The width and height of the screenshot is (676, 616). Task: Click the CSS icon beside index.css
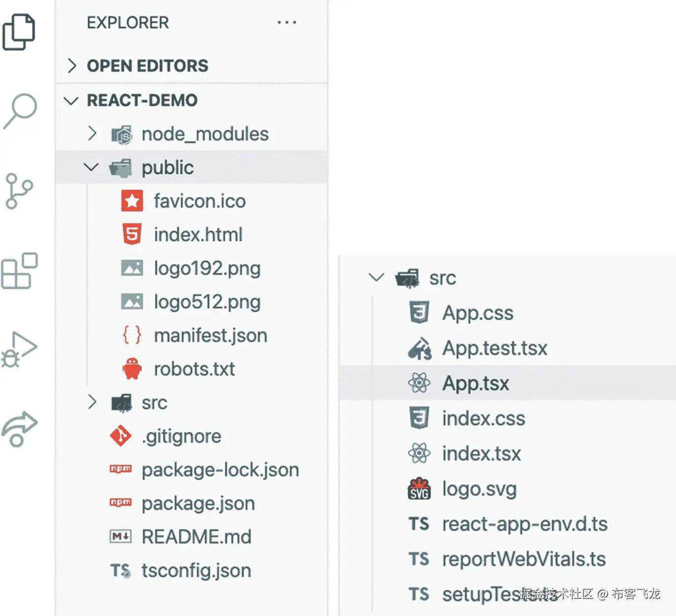(419, 418)
